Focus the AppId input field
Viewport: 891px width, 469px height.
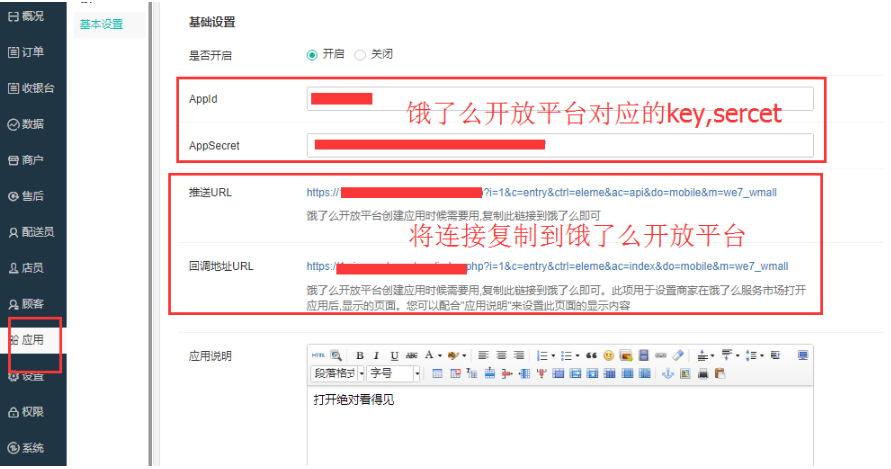tap(560, 99)
